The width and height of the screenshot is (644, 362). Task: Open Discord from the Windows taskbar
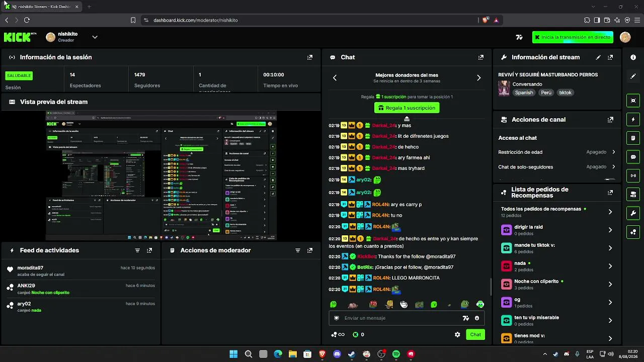337,354
